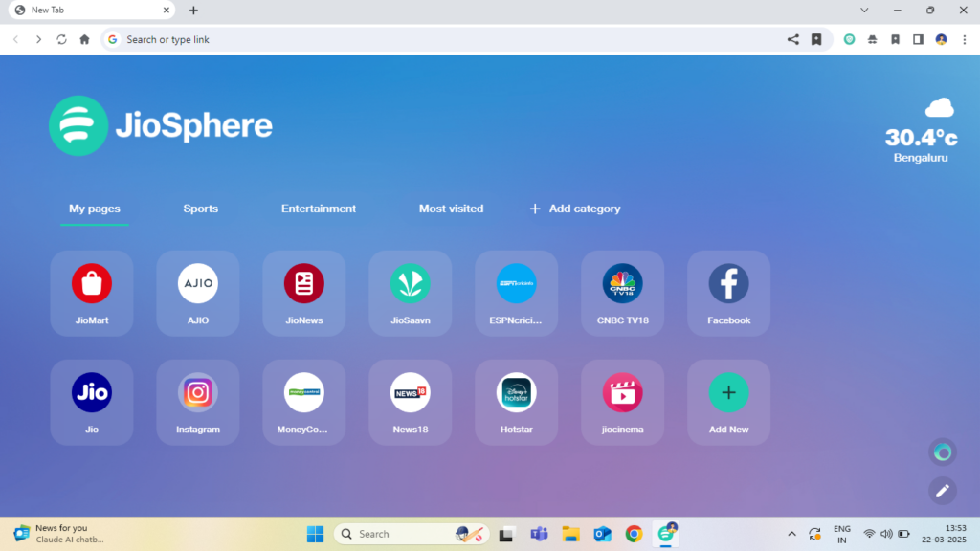The image size is (980, 551).
Task: Switch to the Most visited tab
Action: 452,209
